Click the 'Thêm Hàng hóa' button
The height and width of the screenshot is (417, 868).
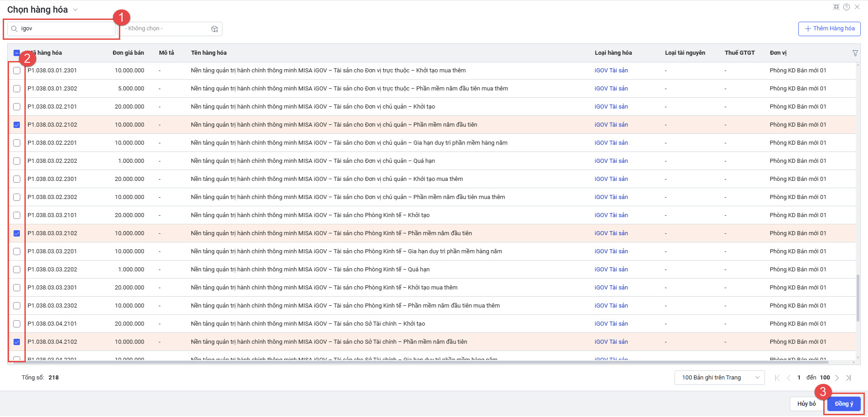pyautogui.click(x=829, y=28)
